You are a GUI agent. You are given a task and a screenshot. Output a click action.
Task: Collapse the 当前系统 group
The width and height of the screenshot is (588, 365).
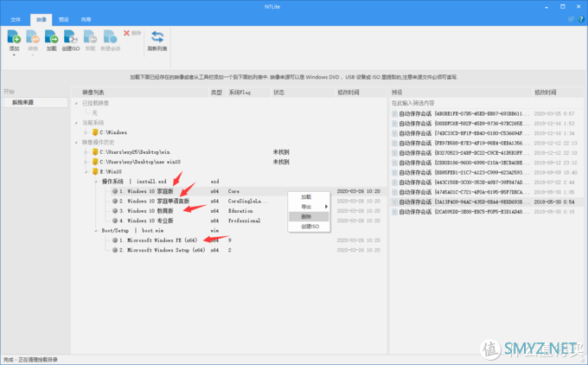click(76, 123)
